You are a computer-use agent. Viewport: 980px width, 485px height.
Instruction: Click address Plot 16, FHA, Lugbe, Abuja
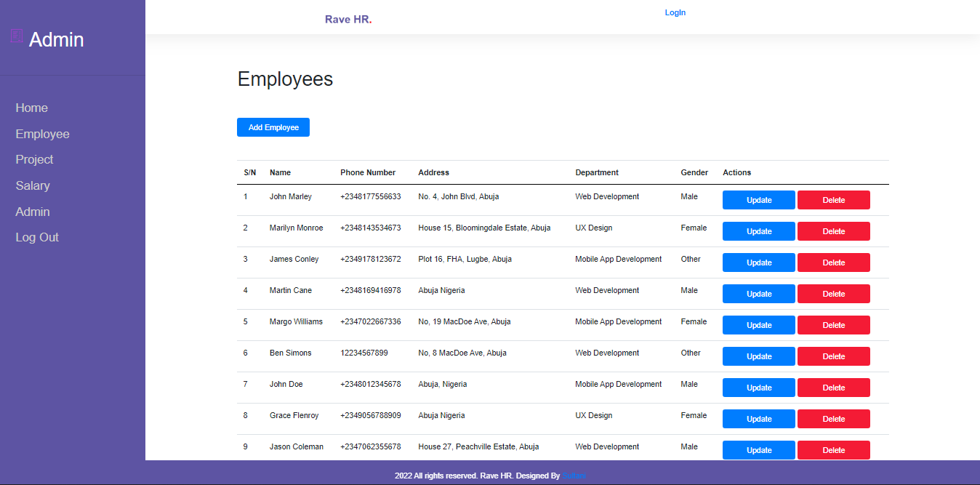465,259
